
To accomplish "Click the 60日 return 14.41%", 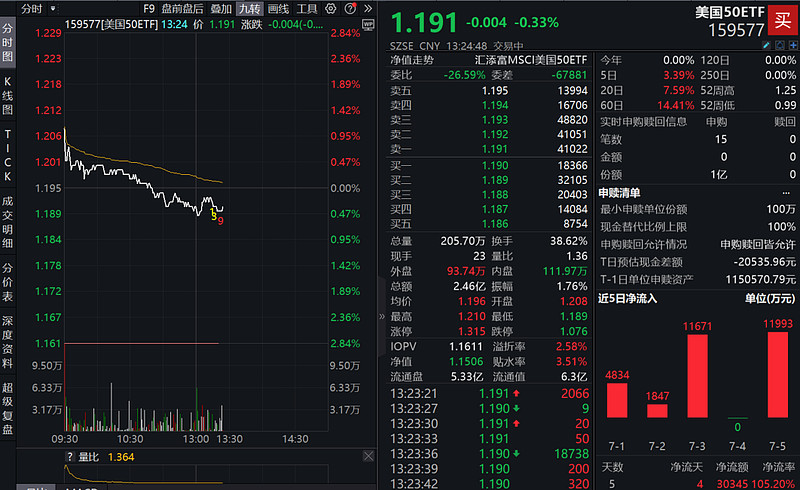I will coord(676,106).
